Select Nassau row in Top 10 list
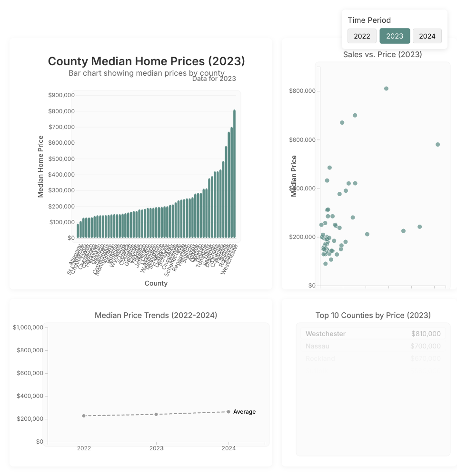Screen dimensions: 457x476 pos(373,346)
